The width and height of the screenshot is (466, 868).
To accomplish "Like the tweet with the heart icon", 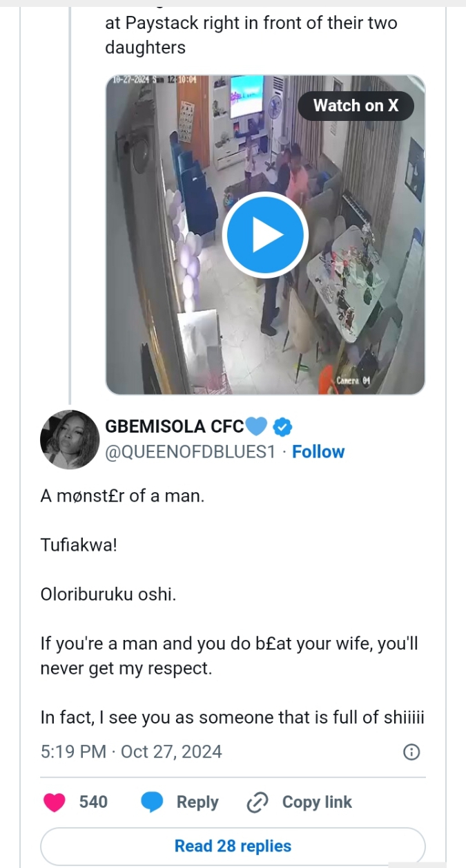I will pos(55,802).
